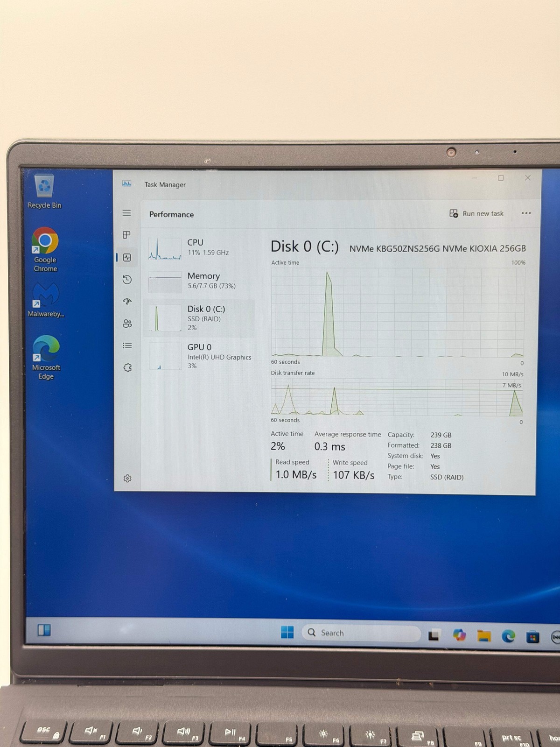Click the disk Active time graph
The width and height of the screenshot is (560, 747).
[398, 312]
